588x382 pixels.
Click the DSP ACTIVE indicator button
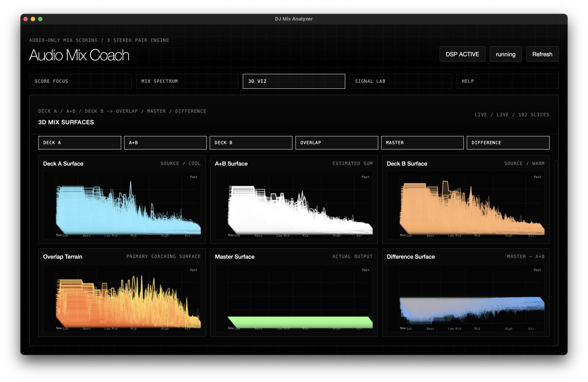pos(462,54)
